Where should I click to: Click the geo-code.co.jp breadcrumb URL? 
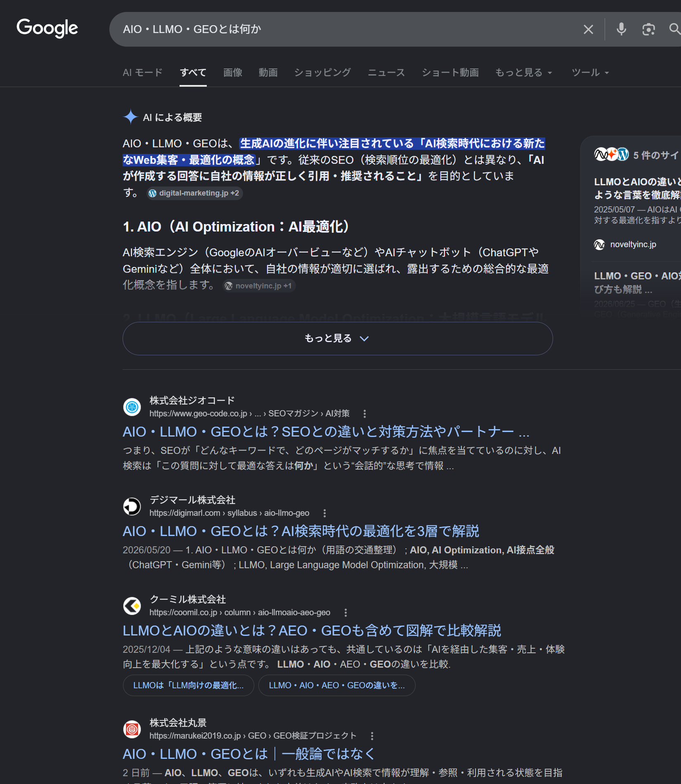[x=249, y=413]
